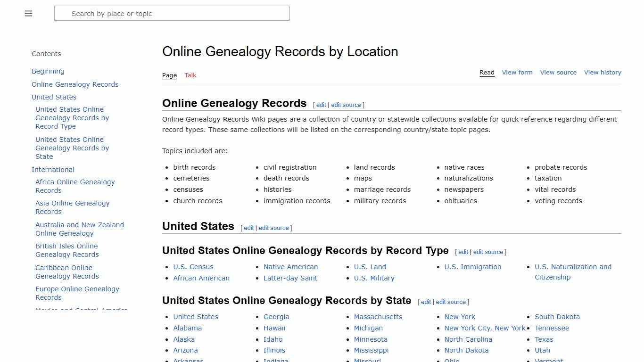Switch to the Talk tab

(x=190, y=75)
